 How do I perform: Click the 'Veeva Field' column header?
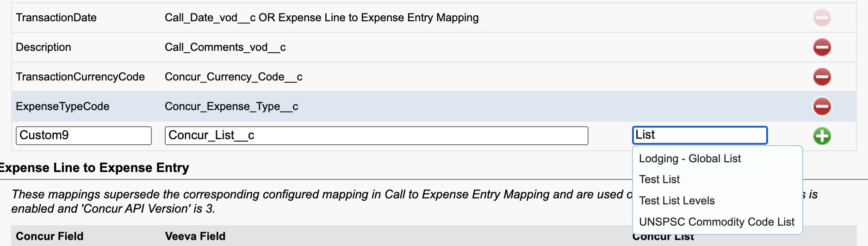(195, 236)
